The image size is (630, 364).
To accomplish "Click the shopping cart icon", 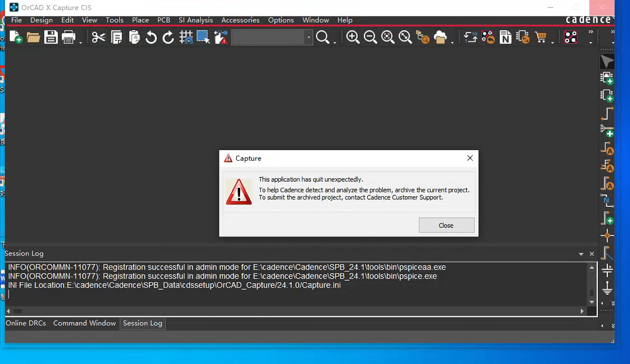I will [x=541, y=37].
